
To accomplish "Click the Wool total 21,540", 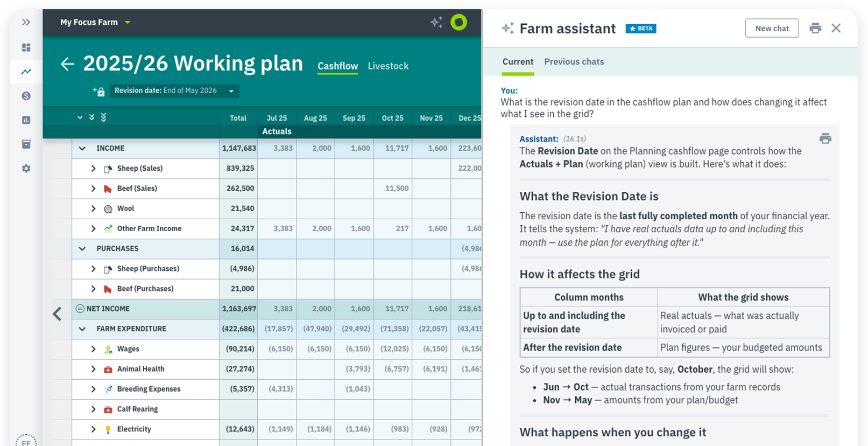I will (x=243, y=208).
